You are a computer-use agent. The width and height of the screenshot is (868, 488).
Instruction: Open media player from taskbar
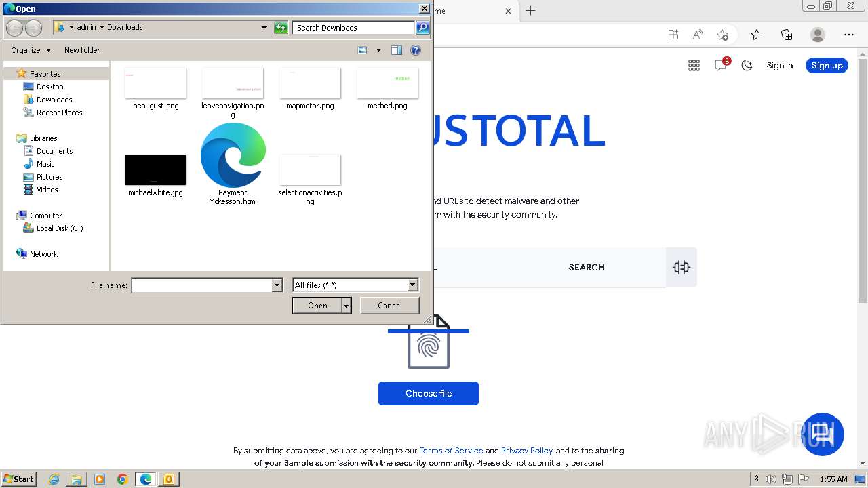(100, 479)
